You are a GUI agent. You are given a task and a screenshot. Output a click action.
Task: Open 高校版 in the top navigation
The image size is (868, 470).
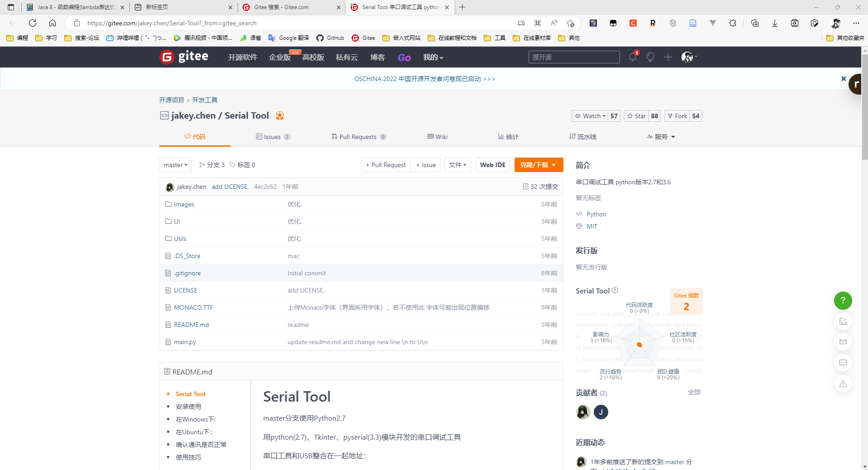[x=313, y=57]
